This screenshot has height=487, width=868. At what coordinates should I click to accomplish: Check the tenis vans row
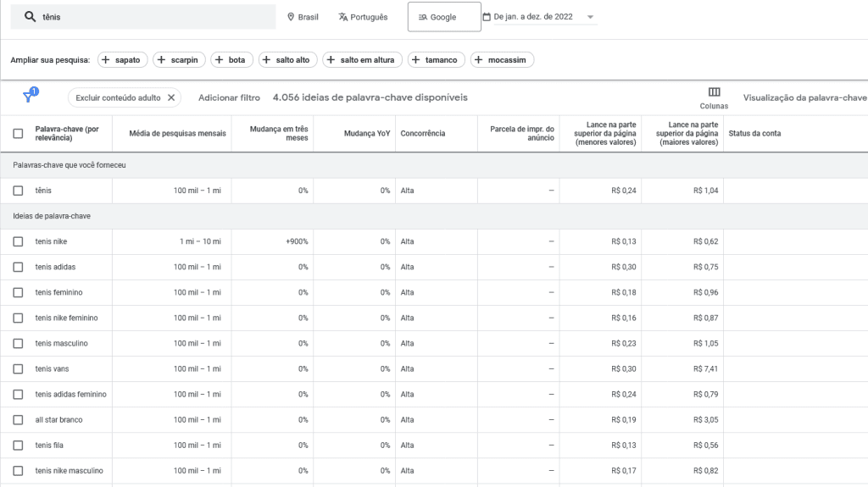[19, 368]
